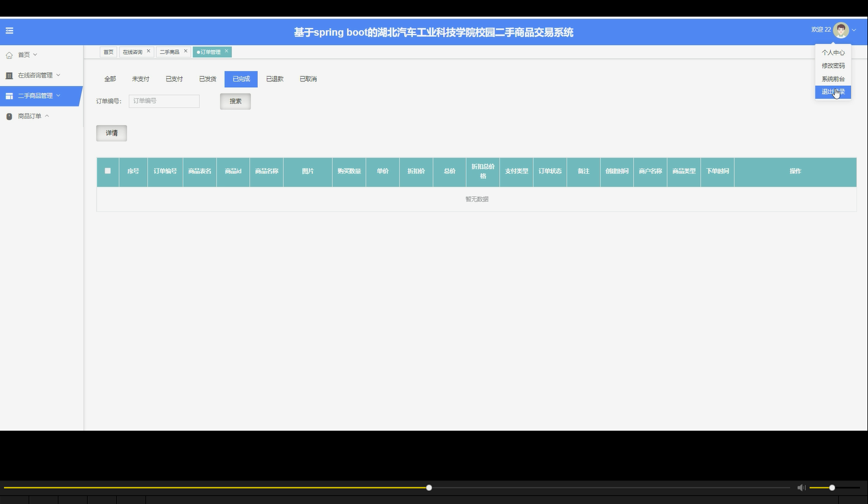Click the 暂无数据 empty table message
868x504 pixels.
(x=477, y=199)
